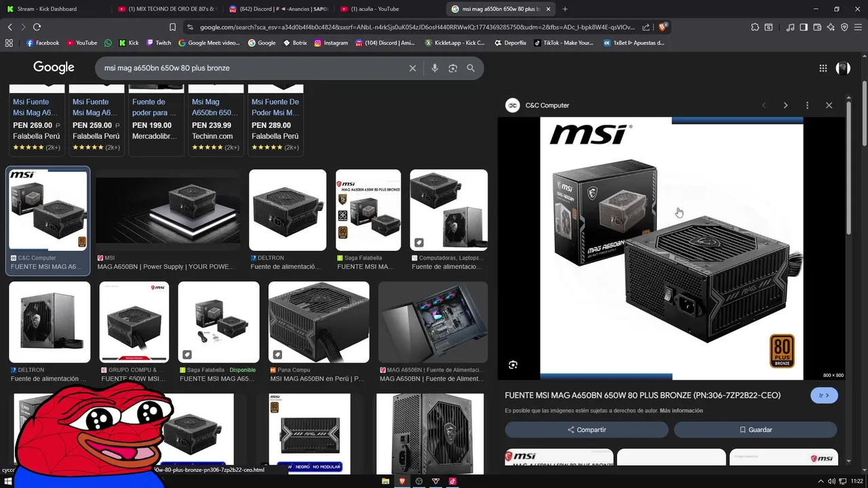Screen dimensions: 868x488
Task: Switch to the Discord Anuncios tab
Action: click(x=278, y=9)
